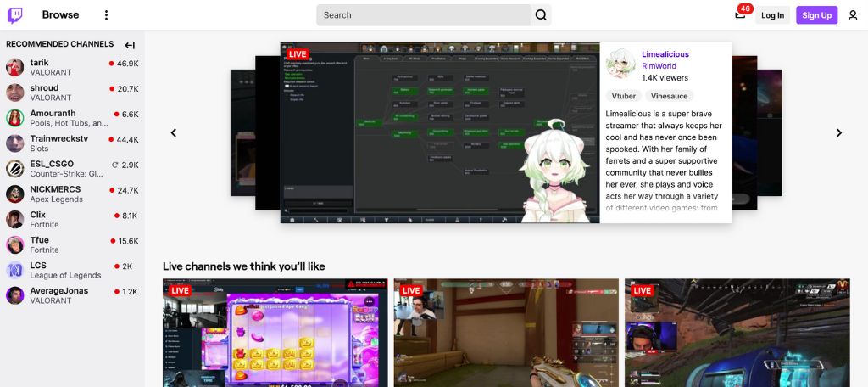Click the search magnifier button
Screen dimensions: 868x387
[x=541, y=15]
